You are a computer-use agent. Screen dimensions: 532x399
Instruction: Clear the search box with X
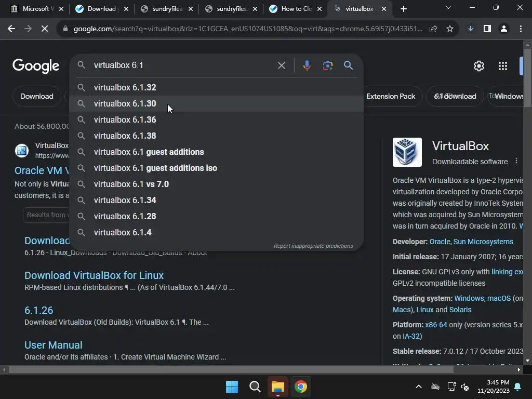click(281, 65)
